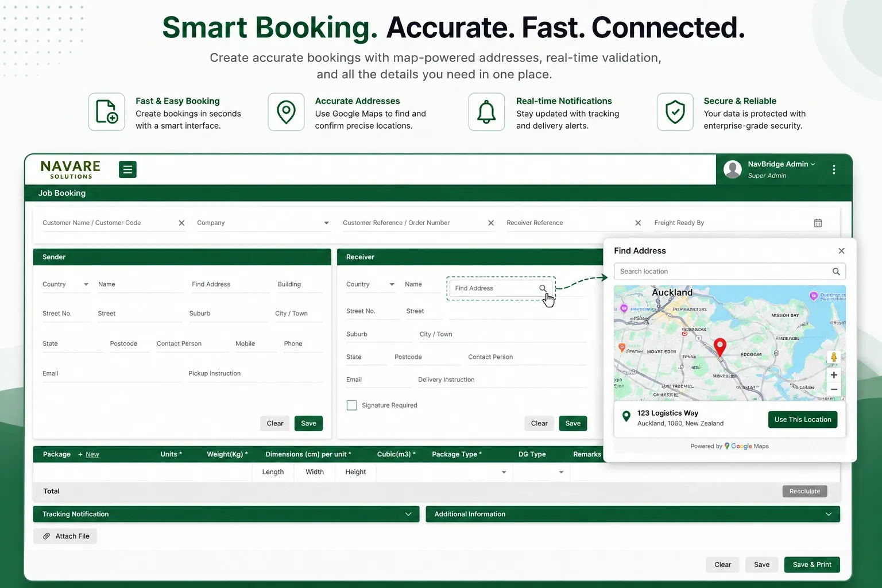This screenshot has height=588, width=882.
Task: Click the NavBridge Admin avatar
Action: tap(733, 169)
